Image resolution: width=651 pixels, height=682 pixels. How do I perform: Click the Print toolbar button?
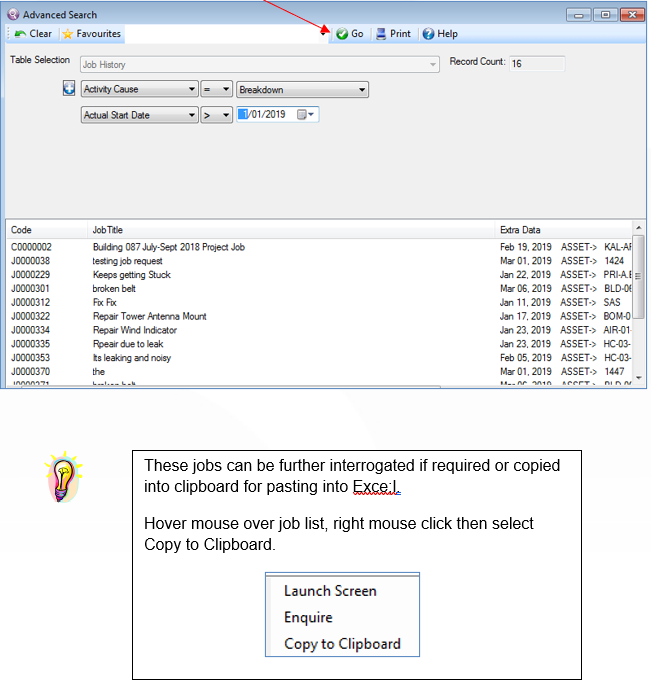coord(393,33)
